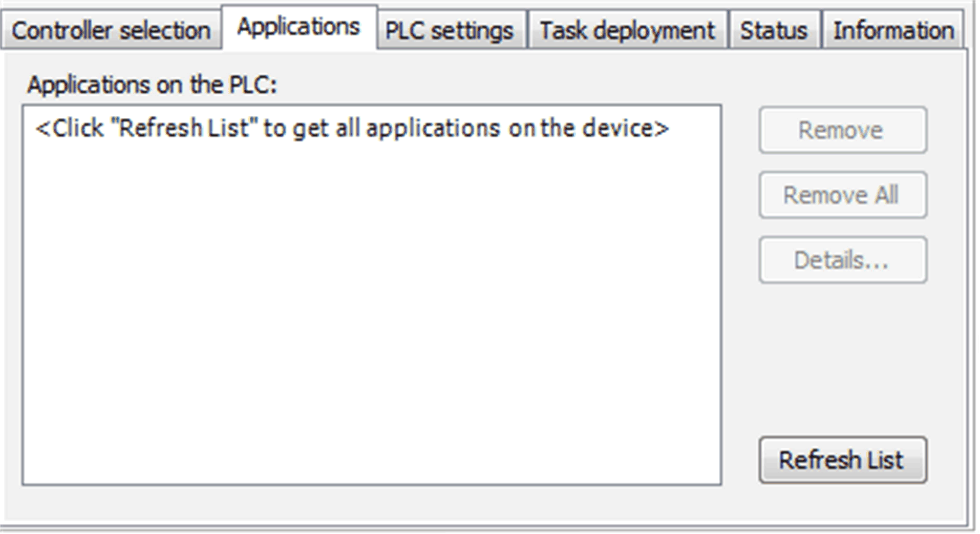Click the Remove All button

pos(842,195)
